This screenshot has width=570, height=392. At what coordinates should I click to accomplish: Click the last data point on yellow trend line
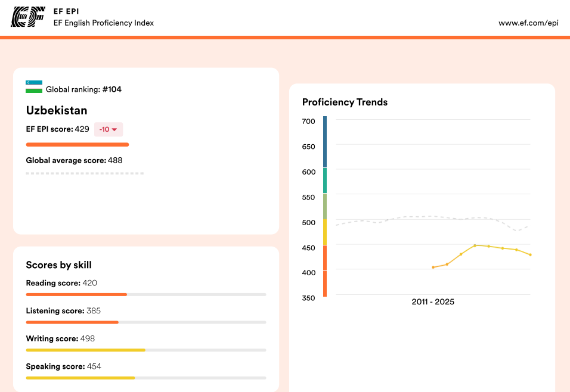pyautogui.click(x=530, y=255)
